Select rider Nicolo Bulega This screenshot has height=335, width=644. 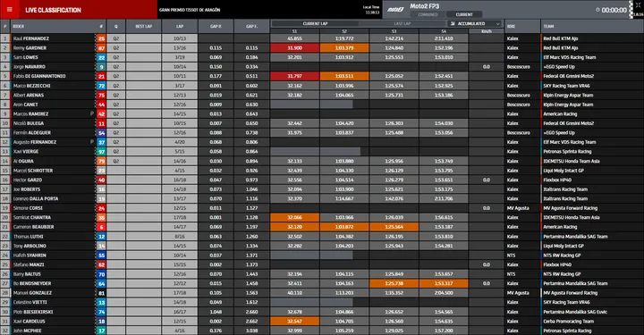click(29, 123)
